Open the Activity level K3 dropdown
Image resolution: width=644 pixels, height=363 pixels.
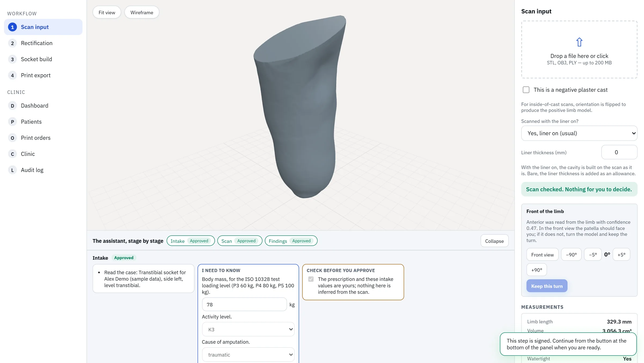248,329
